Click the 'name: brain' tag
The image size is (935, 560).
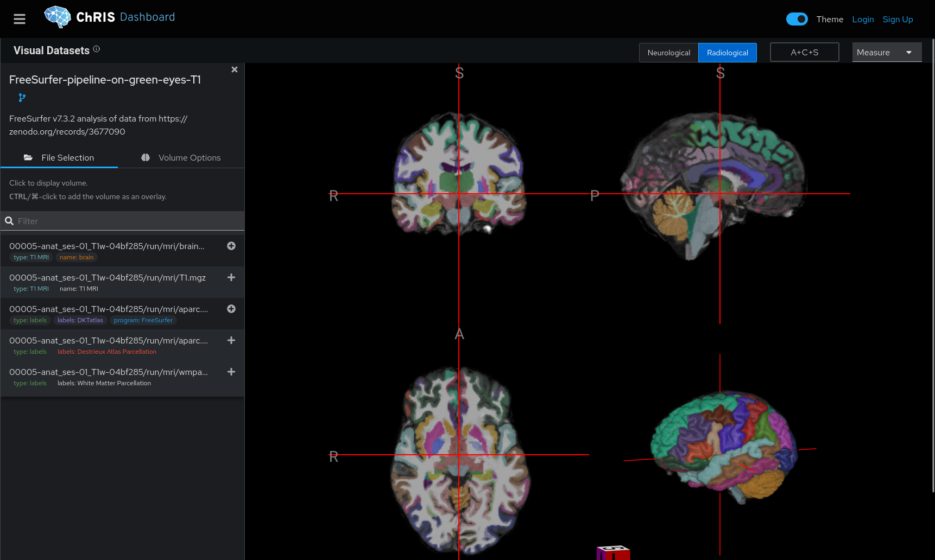pyautogui.click(x=77, y=257)
